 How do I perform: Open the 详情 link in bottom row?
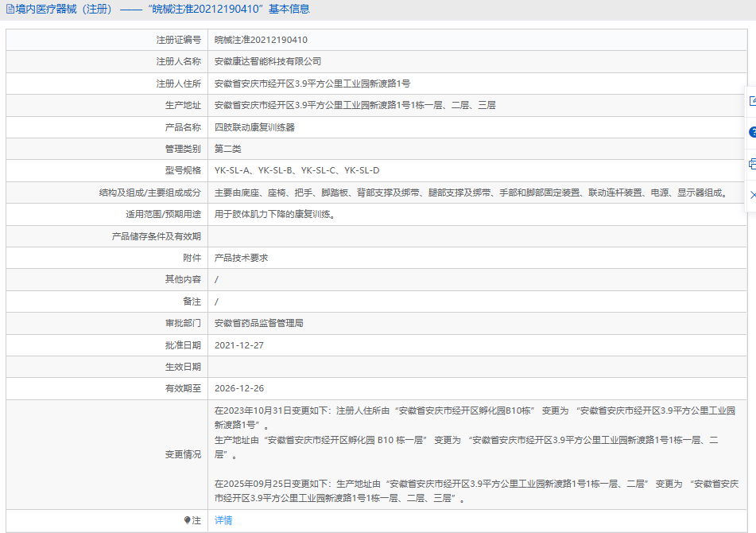[223, 520]
